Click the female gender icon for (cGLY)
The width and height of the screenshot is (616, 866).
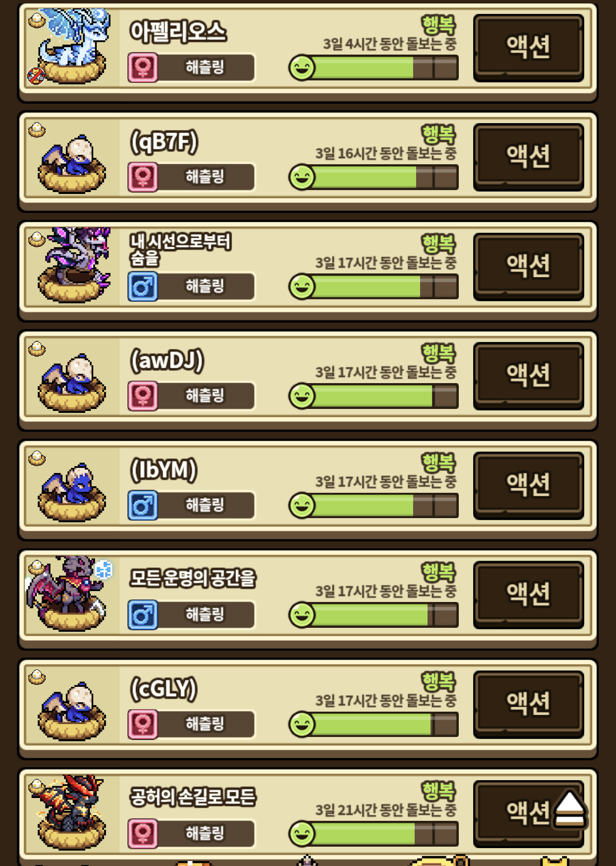click(x=143, y=725)
